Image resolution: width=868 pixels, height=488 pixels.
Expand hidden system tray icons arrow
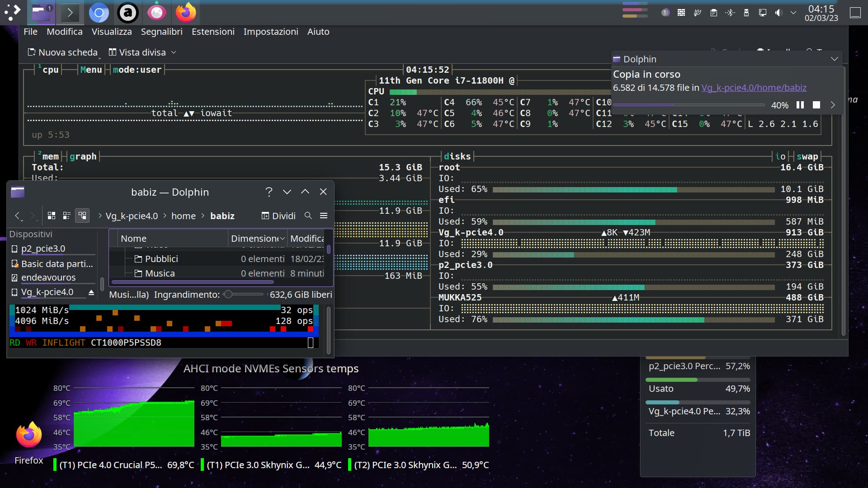[793, 13]
